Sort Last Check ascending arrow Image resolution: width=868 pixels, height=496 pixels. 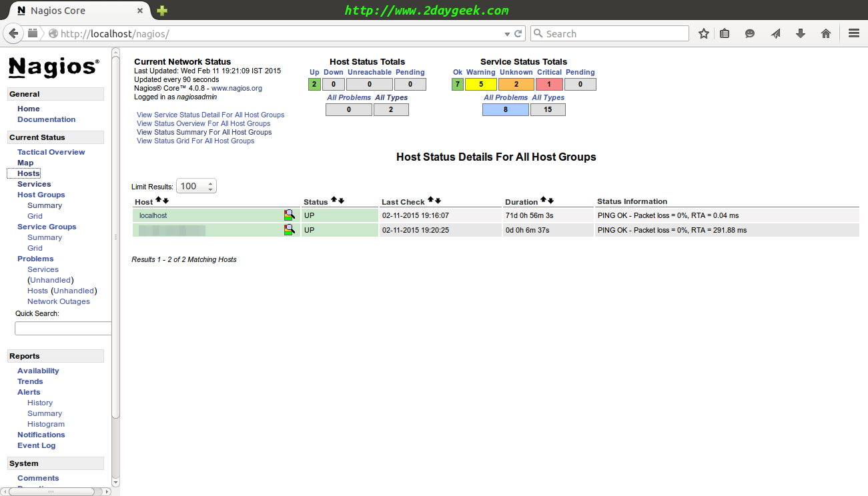pyautogui.click(x=431, y=200)
